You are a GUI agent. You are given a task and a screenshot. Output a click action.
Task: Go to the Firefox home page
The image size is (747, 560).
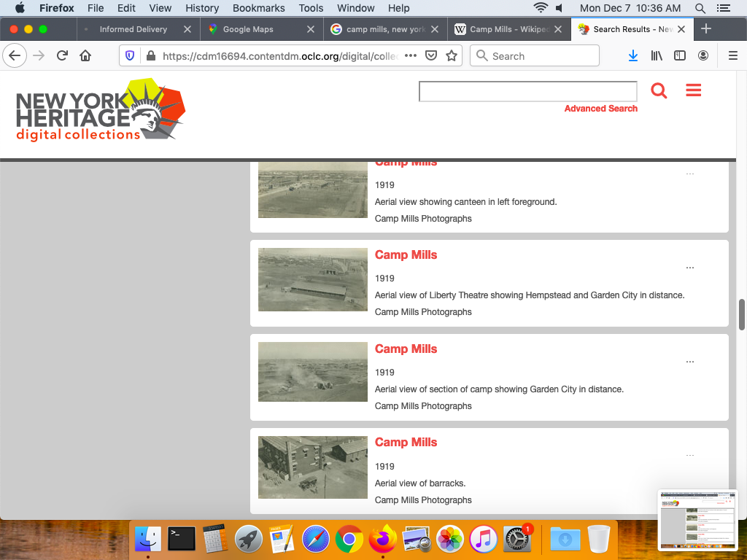[x=85, y=56]
